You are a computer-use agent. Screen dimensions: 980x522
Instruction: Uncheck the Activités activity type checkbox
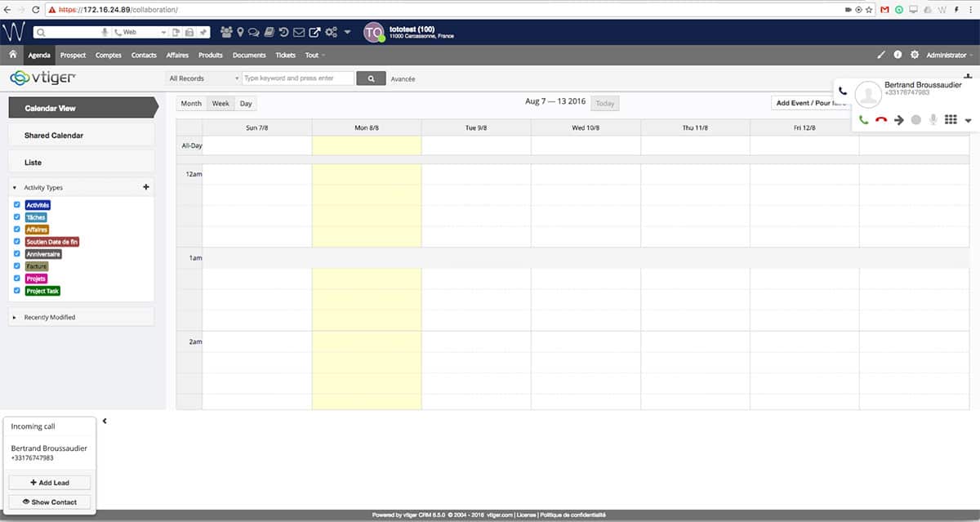pos(17,204)
